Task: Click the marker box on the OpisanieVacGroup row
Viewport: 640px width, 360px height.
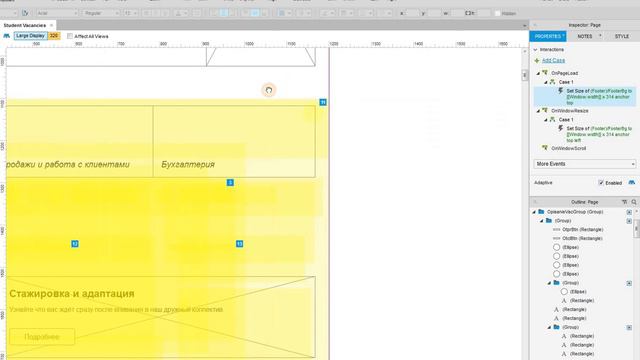Action: tap(629, 212)
